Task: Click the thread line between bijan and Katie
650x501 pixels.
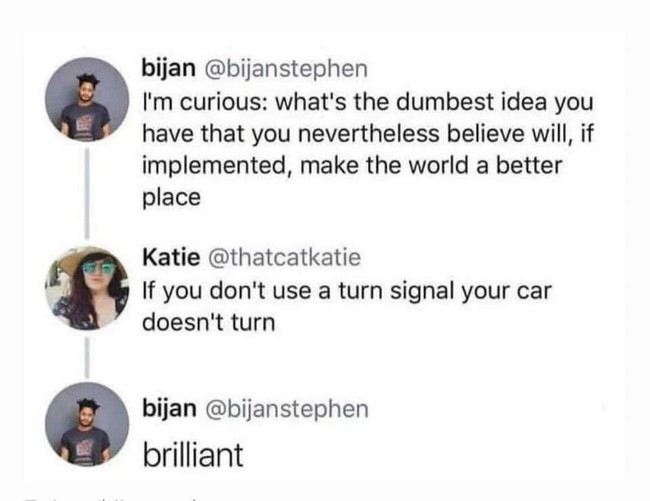Action: pyautogui.click(x=87, y=194)
